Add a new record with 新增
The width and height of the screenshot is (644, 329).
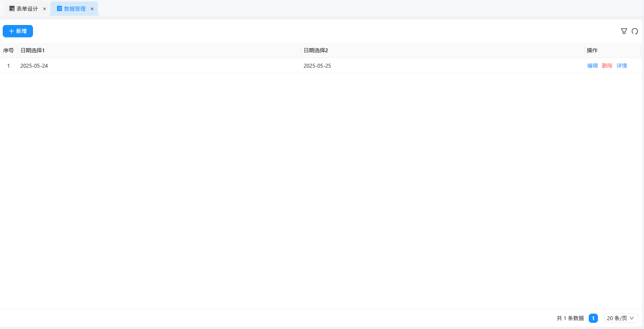[18, 31]
